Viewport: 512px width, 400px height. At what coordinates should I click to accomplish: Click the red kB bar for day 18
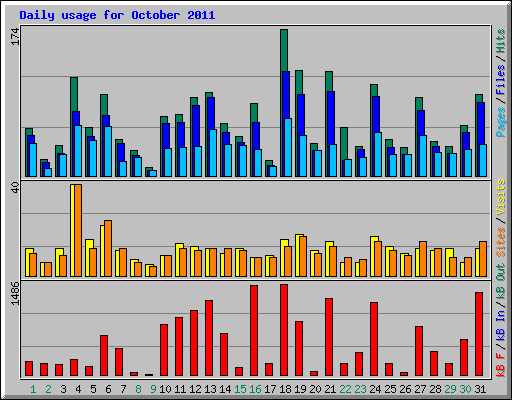(284, 330)
